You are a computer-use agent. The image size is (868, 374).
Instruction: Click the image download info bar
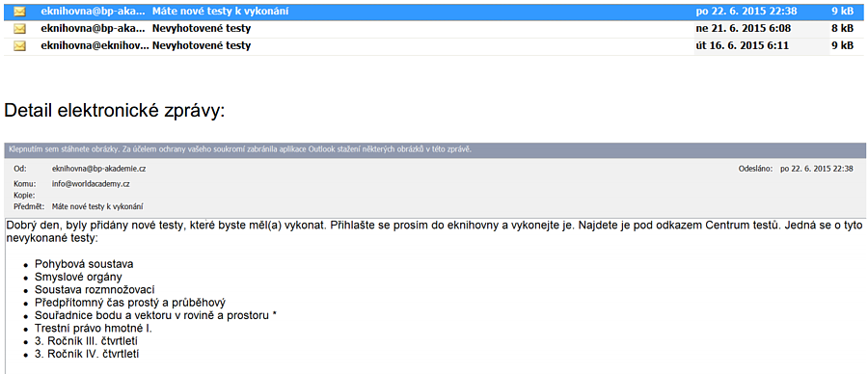[435, 150]
